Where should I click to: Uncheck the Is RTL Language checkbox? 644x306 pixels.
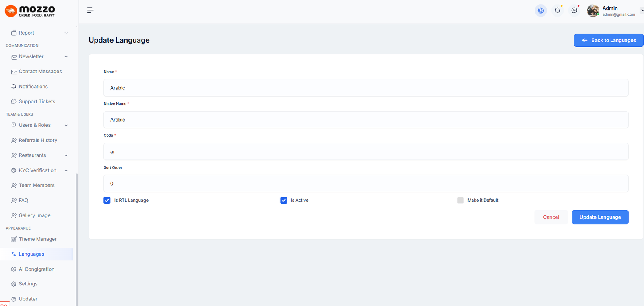(x=107, y=201)
